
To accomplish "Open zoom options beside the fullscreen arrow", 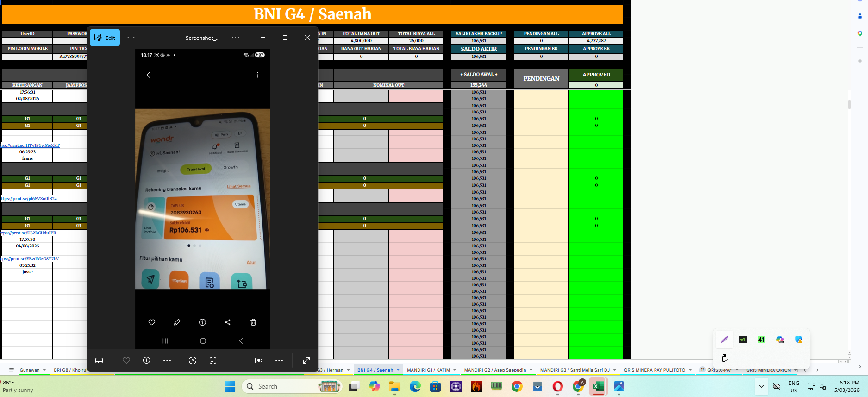I will coord(279,360).
